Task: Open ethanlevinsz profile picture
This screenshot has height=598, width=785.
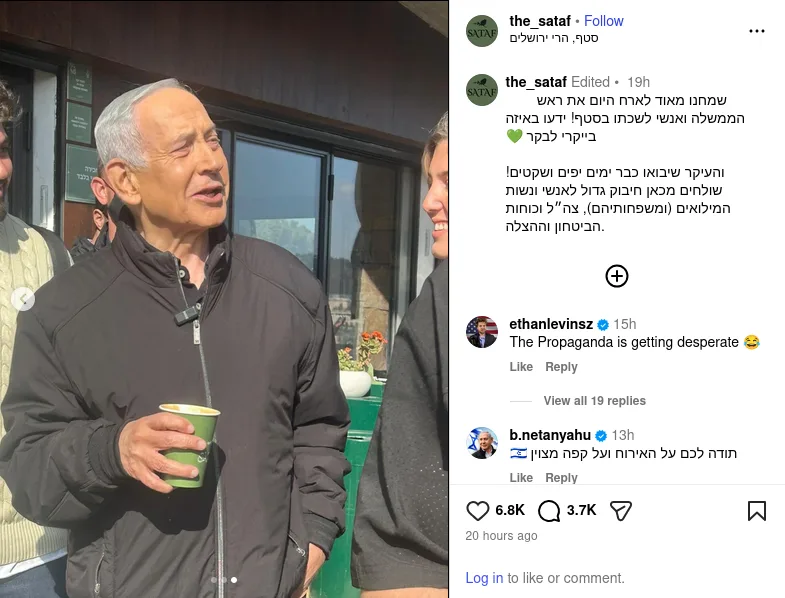Action: (x=482, y=332)
